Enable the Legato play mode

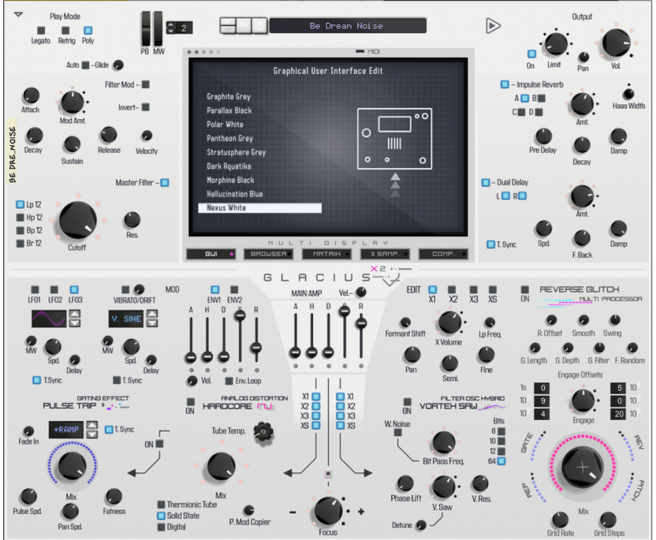(x=42, y=31)
